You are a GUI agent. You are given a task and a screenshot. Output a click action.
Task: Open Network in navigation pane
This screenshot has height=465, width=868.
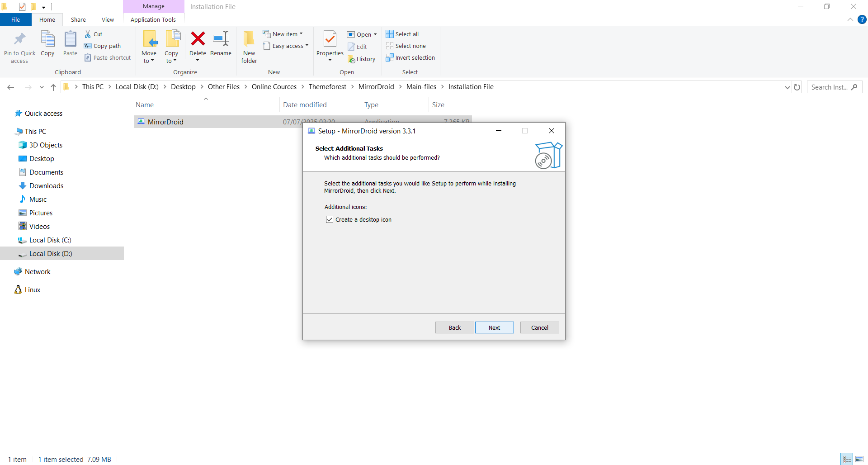(x=33, y=271)
